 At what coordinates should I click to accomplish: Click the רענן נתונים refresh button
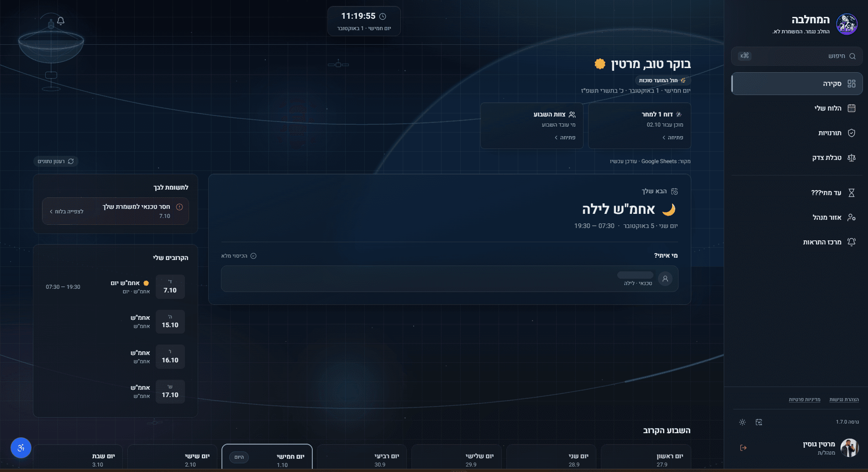coord(56,161)
